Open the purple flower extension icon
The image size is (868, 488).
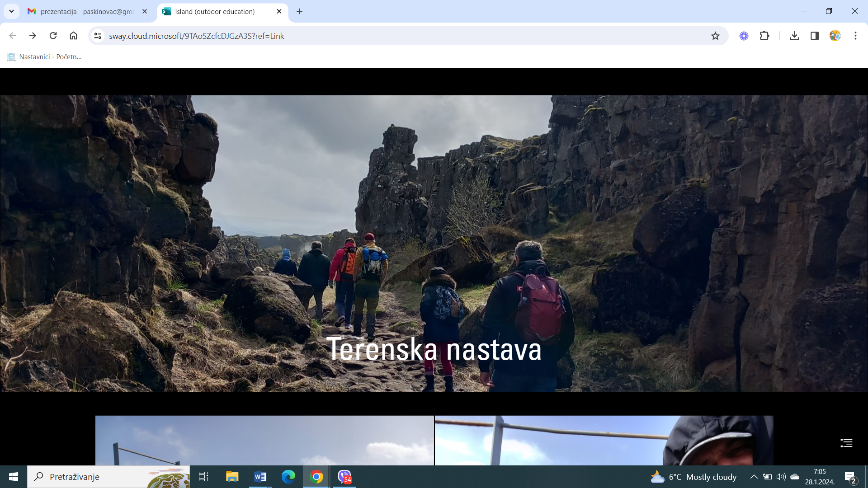[744, 36]
